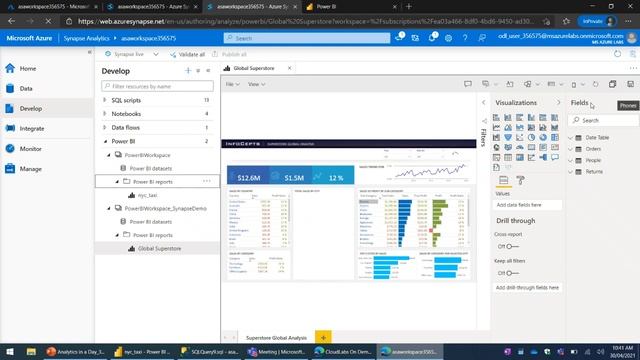
Task: Click the save icon in report toolbar
Action: pos(631,84)
